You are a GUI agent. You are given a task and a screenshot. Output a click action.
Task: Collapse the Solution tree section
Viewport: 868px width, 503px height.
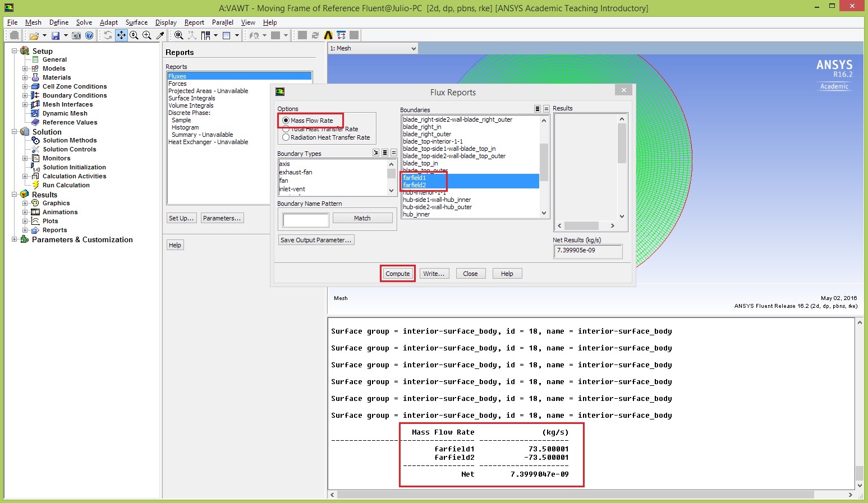click(x=15, y=132)
